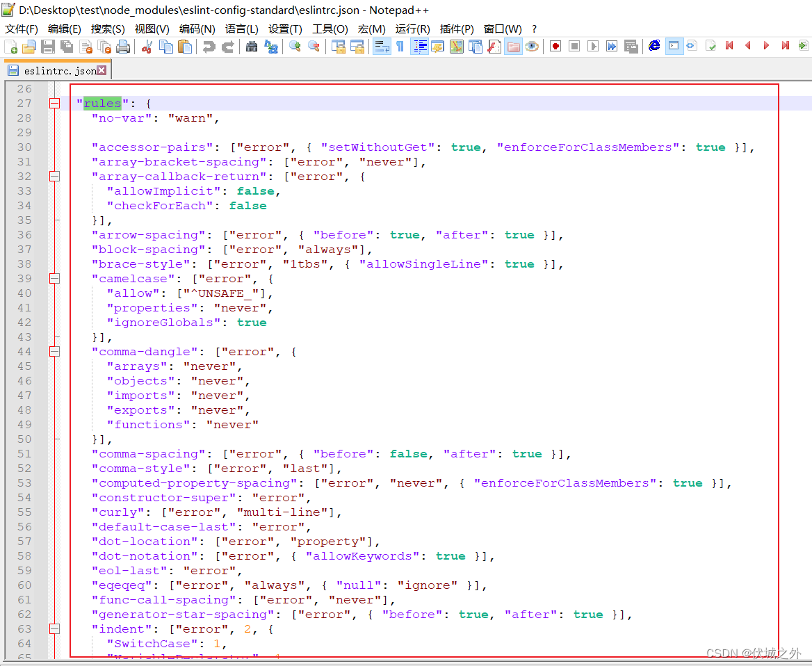Viewport: 812px width, 666px height.
Task: Open Find with the binoculars icon
Action: (x=252, y=47)
